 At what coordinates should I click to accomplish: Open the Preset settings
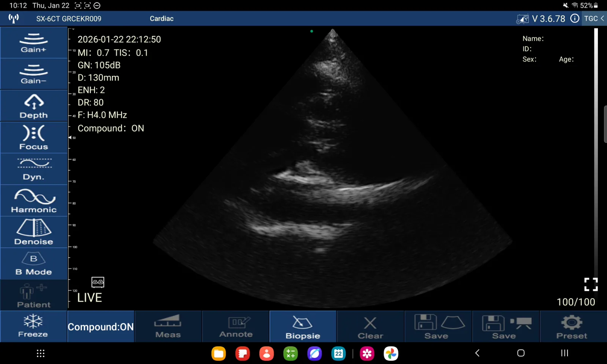click(573, 326)
